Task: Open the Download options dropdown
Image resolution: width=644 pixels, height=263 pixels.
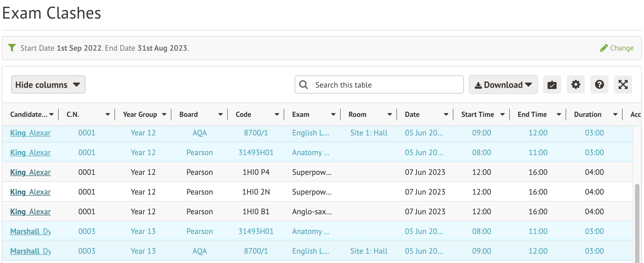Action: coord(529,84)
